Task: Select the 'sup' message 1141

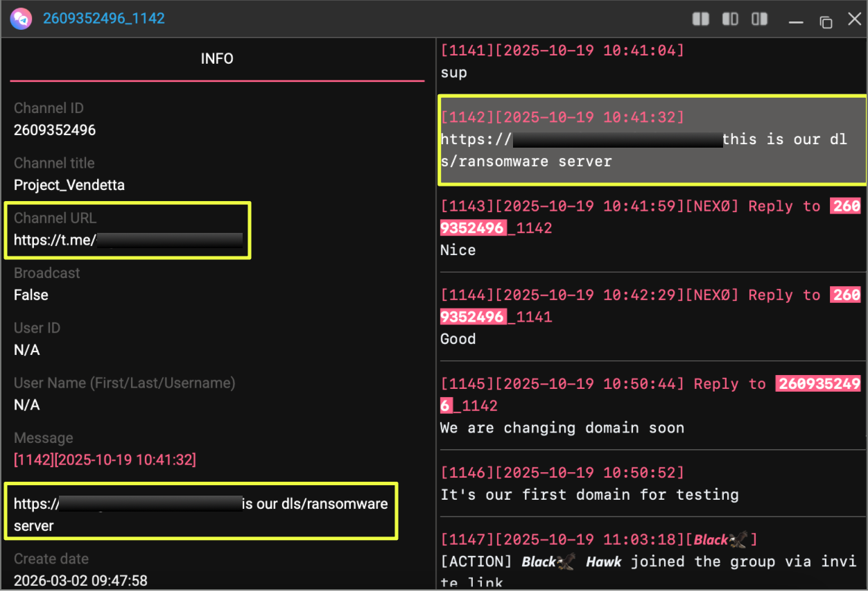Action: click(454, 73)
